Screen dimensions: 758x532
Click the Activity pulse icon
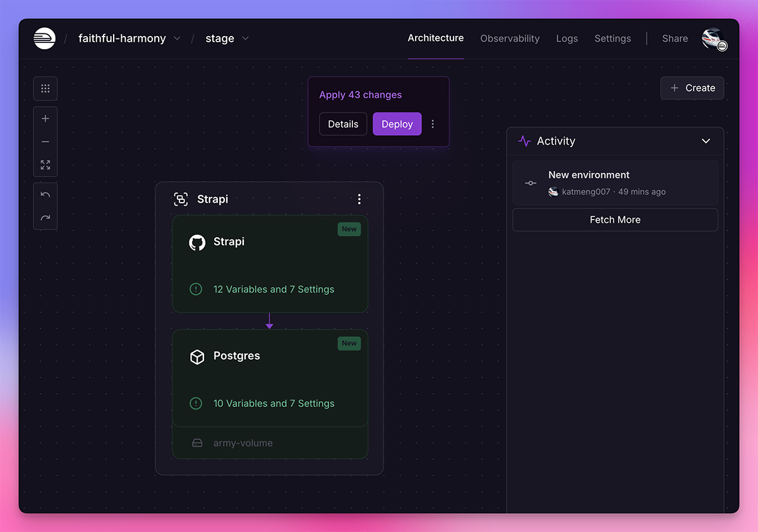(524, 141)
